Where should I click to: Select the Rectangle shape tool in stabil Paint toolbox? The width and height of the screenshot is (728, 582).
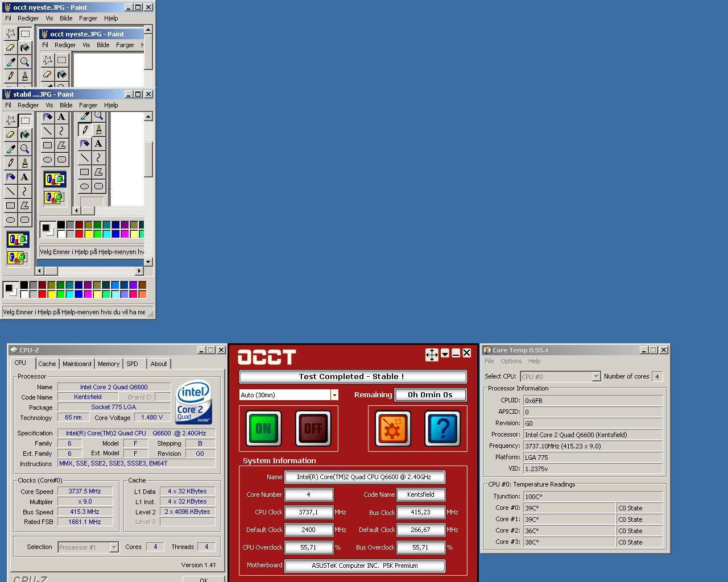click(x=10, y=205)
